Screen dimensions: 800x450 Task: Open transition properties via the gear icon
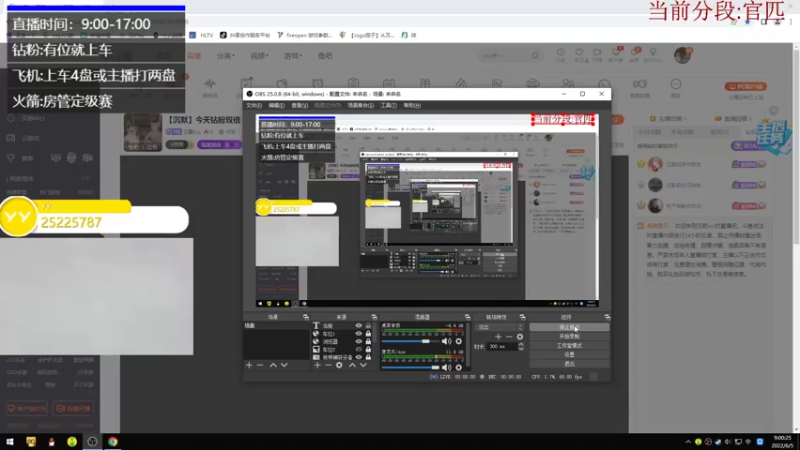520,337
